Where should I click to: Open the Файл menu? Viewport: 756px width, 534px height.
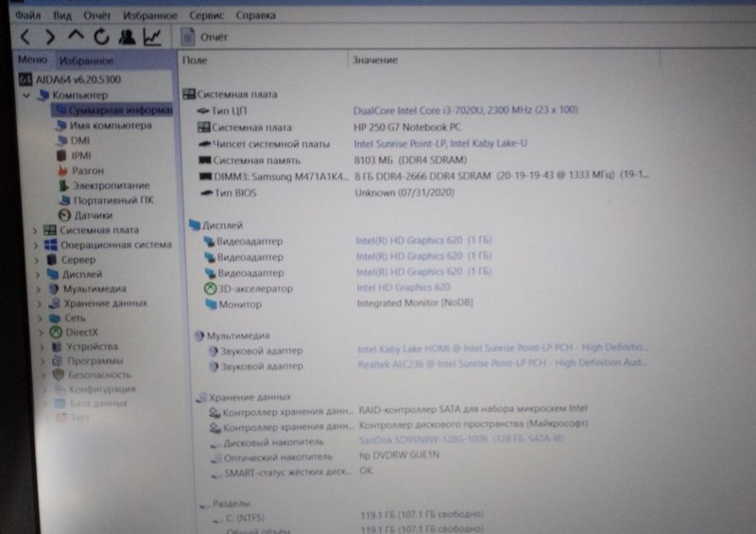(27, 15)
